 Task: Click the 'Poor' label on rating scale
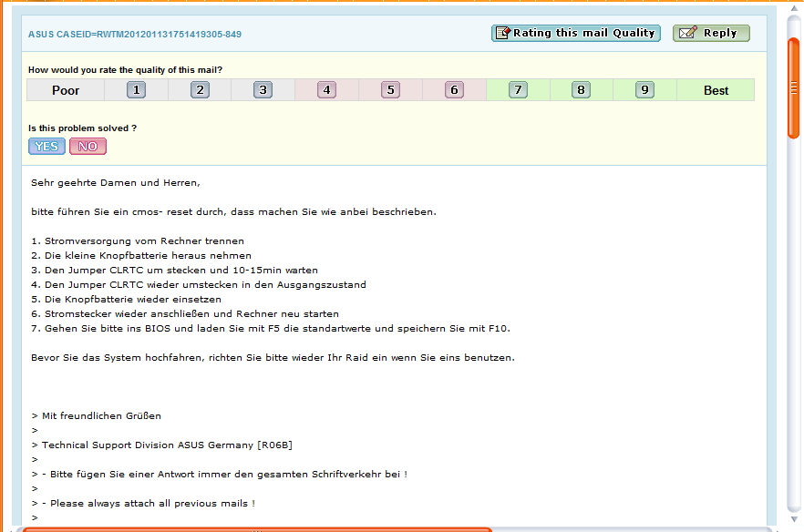pyautogui.click(x=66, y=91)
